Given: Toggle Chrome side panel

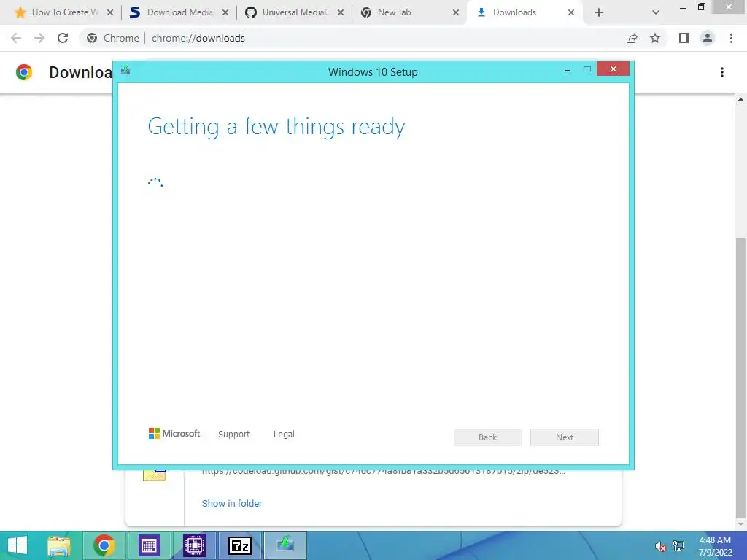Looking at the screenshot, I should (684, 38).
